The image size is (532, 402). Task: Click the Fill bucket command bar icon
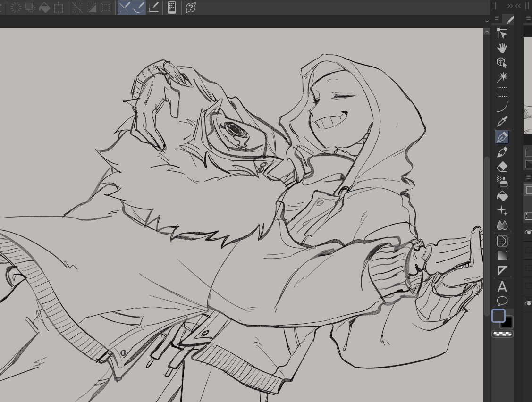point(44,8)
